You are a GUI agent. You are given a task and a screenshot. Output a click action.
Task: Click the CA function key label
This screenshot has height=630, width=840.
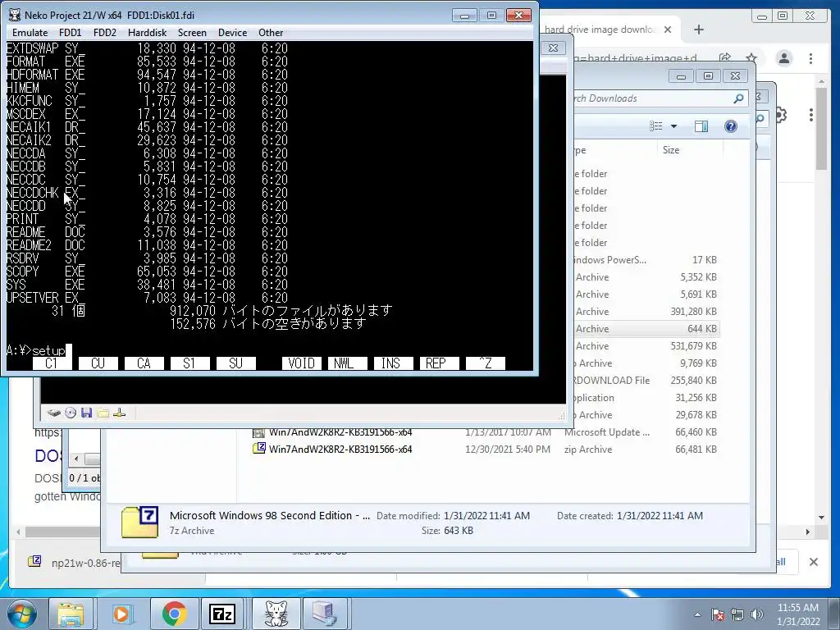pos(144,363)
